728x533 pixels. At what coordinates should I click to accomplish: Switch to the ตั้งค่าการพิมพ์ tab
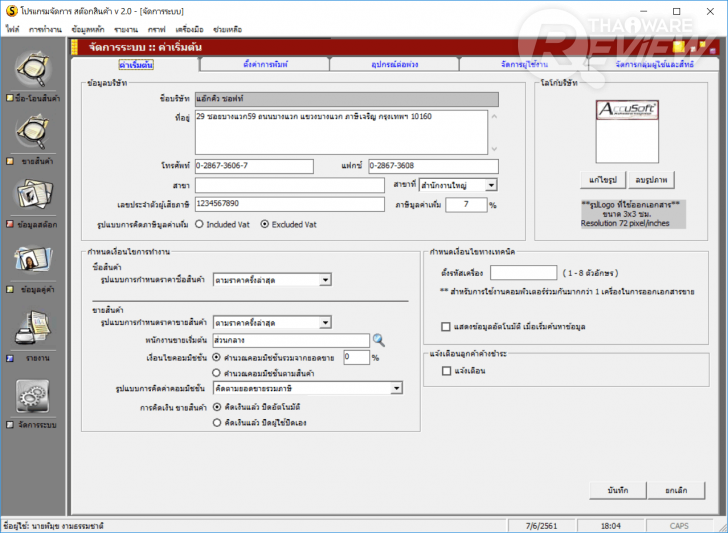click(265, 65)
